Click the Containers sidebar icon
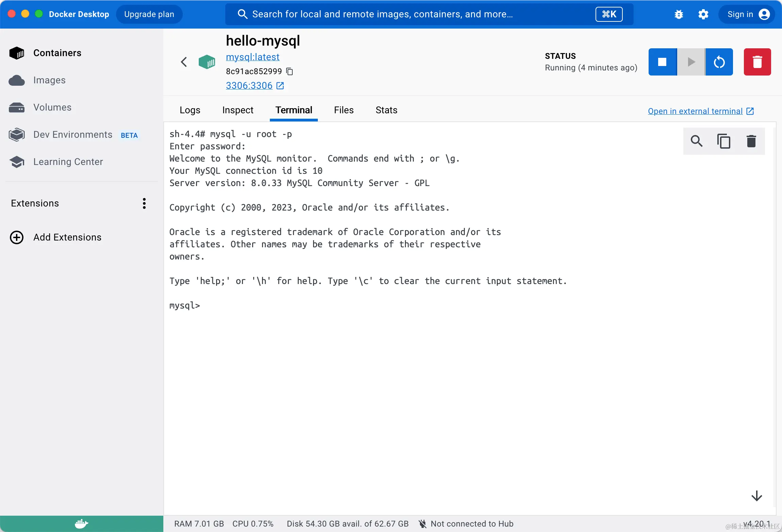The height and width of the screenshot is (532, 782). pos(17,53)
